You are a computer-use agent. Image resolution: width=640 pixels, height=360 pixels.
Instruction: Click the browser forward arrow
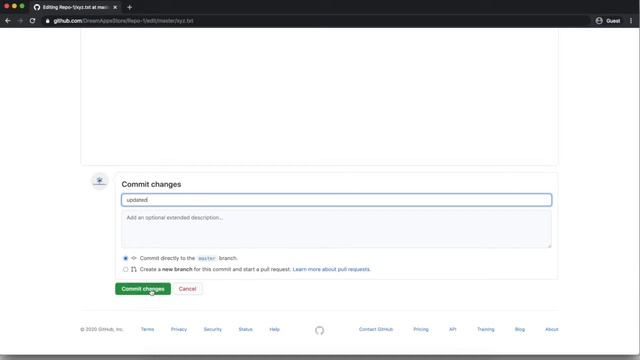click(20, 20)
